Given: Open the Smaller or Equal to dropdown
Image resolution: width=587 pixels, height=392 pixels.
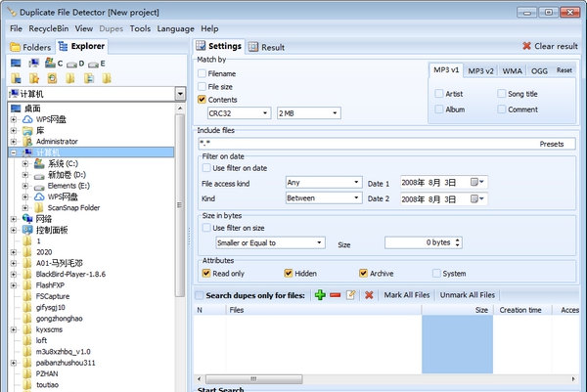Looking at the screenshot, I should pyautogui.click(x=270, y=242).
